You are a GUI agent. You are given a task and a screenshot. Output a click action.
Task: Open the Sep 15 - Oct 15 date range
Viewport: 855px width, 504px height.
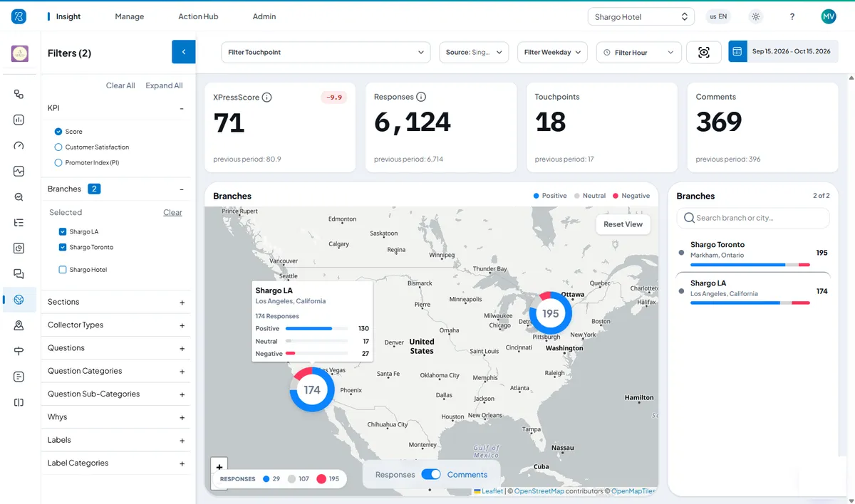click(x=792, y=51)
